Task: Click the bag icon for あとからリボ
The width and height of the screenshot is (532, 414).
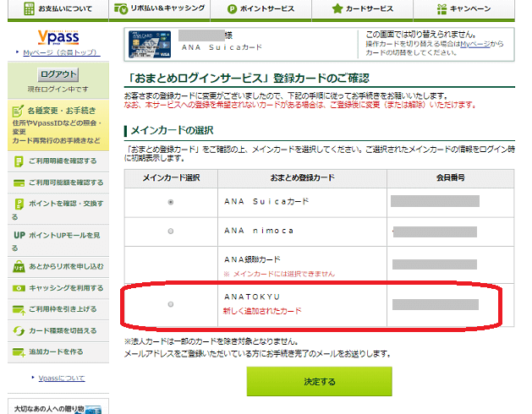Action: [x=19, y=266]
